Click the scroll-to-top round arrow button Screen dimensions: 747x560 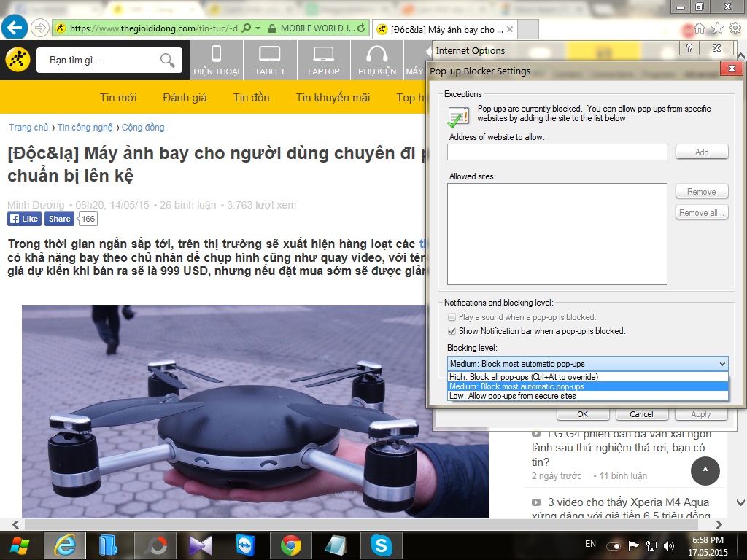tap(705, 470)
